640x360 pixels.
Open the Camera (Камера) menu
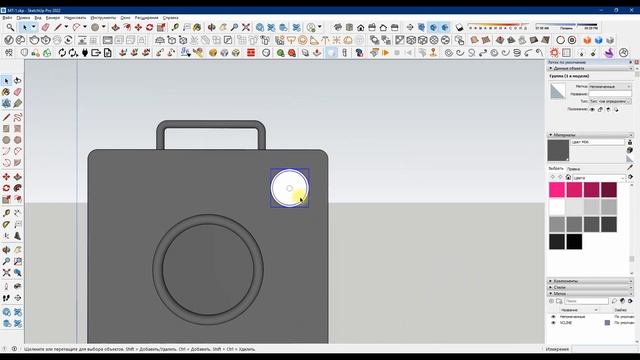click(53, 18)
